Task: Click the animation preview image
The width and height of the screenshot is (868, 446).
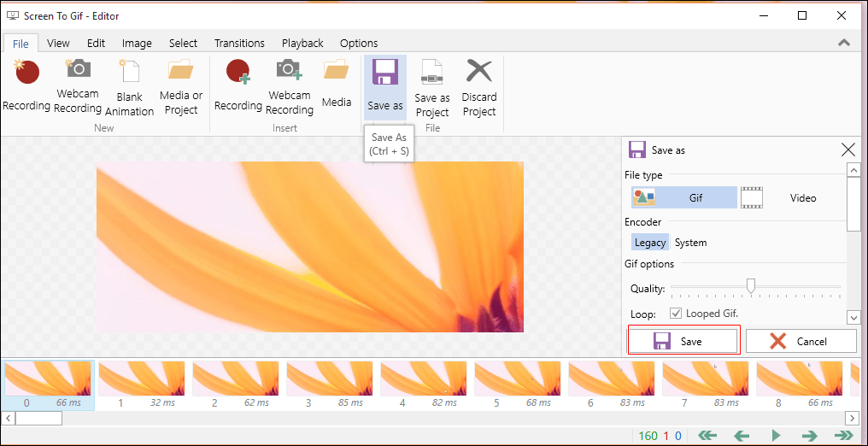Action: tap(310, 247)
